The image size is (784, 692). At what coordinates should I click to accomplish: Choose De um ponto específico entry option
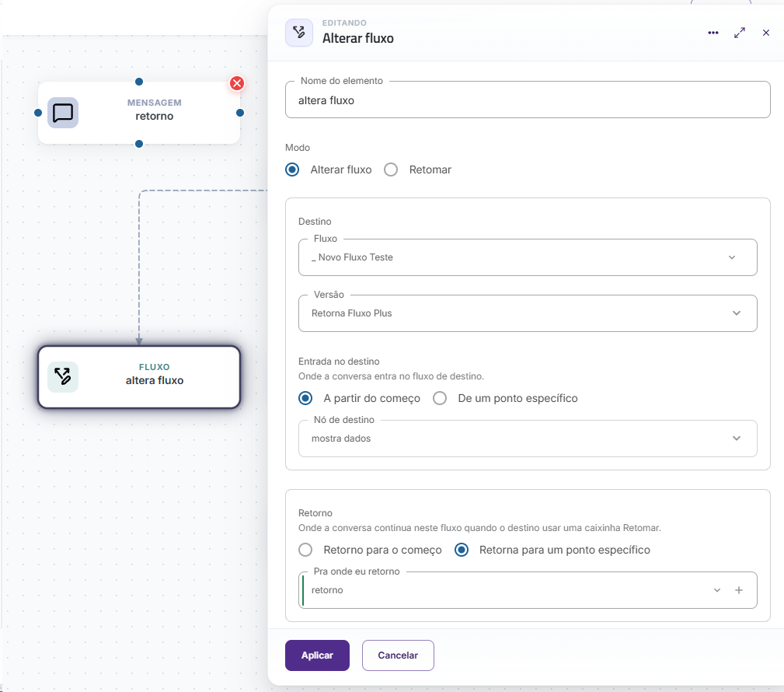click(x=440, y=398)
